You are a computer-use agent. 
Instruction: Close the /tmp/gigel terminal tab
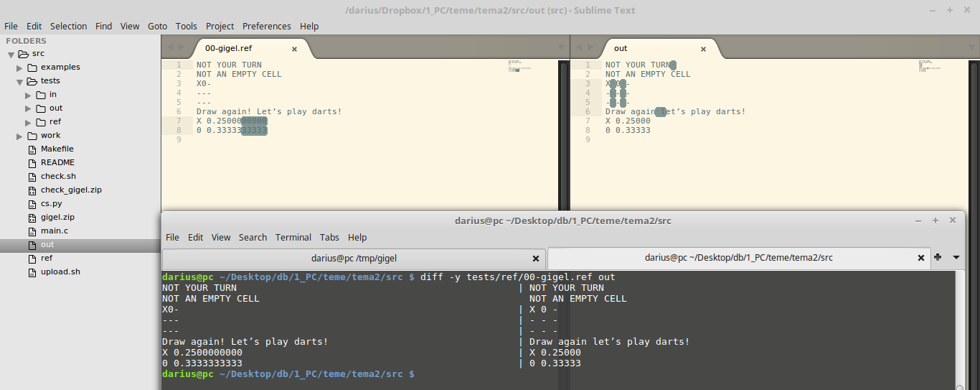(535, 258)
